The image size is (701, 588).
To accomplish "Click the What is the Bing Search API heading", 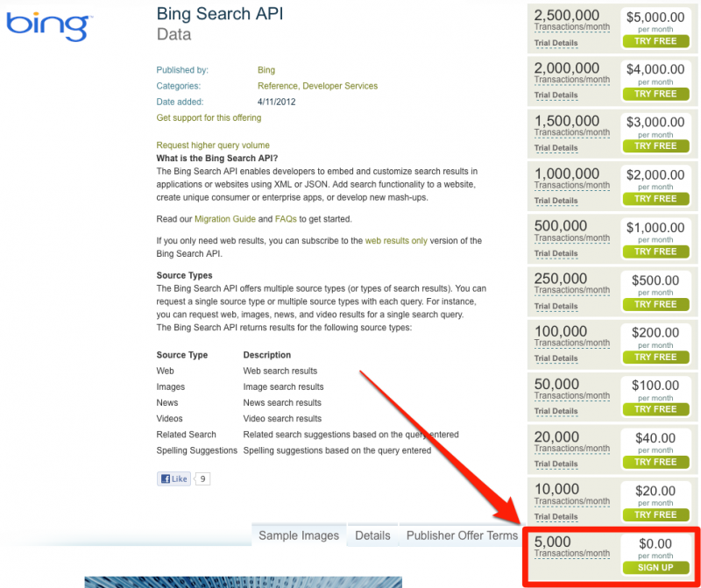I will click(x=217, y=159).
